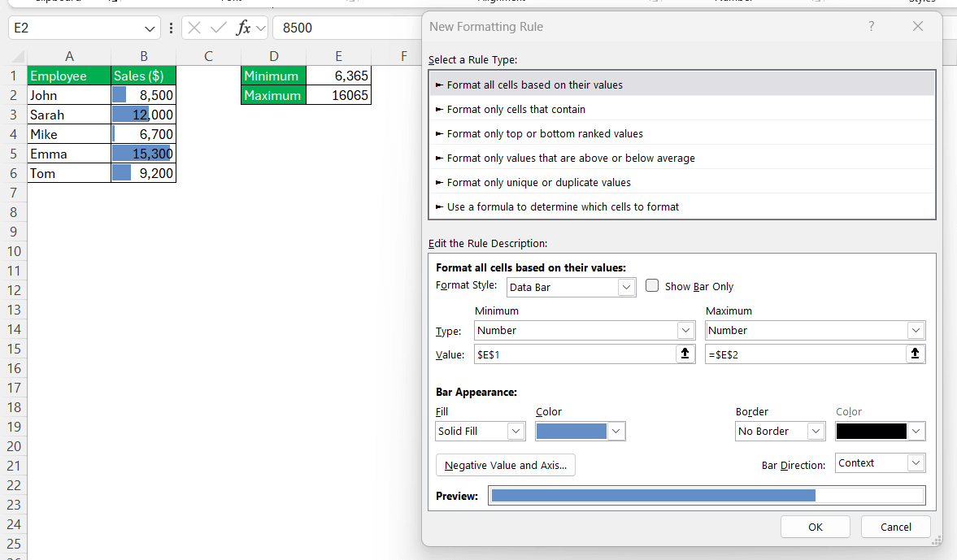Open the Maximum Type dropdown
The width and height of the screenshot is (957, 560).
click(x=916, y=330)
